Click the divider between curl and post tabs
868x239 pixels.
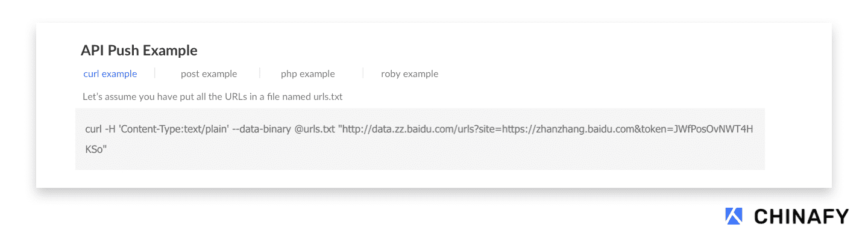tap(155, 73)
